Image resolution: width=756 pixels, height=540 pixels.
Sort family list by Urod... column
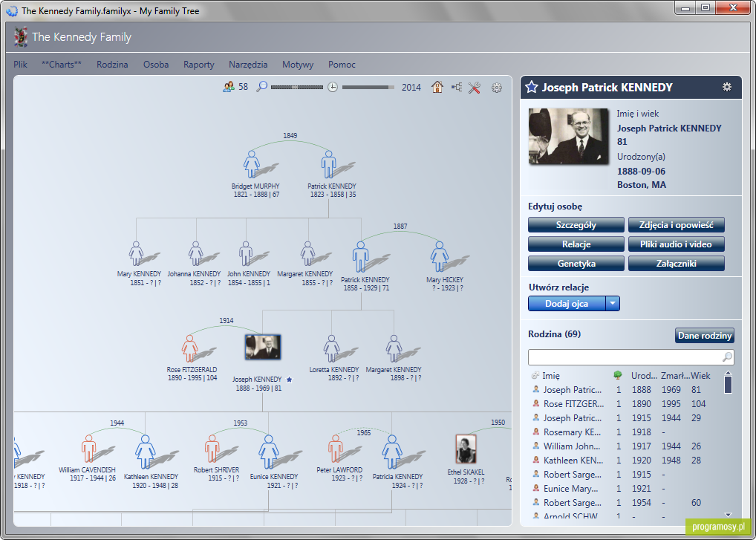[x=644, y=376]
